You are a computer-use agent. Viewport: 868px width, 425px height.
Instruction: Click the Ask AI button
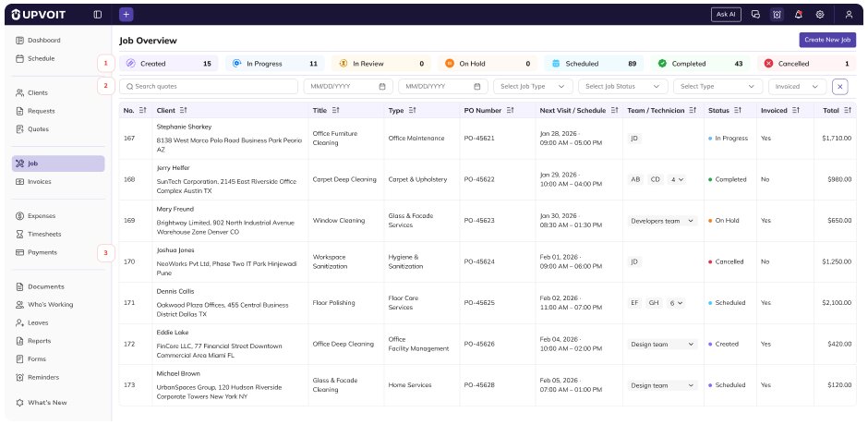pos(725,15)
